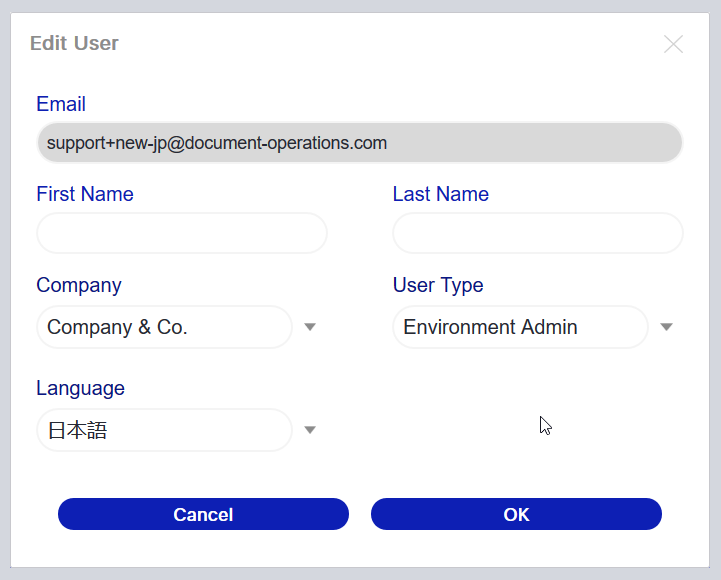Expand the User Type dropdown arrow

pyautogui.click(x=666, y=327)
